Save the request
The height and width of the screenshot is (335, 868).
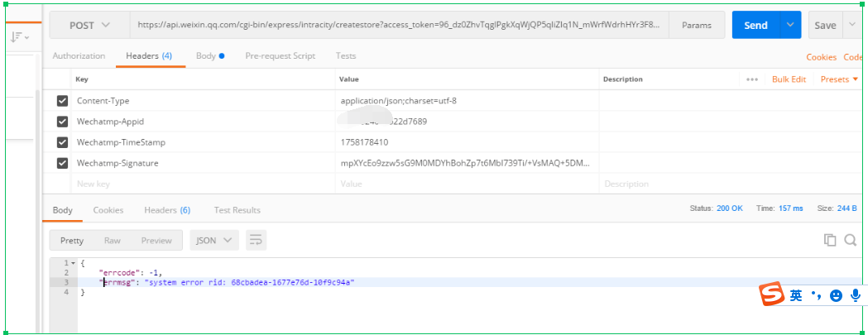point(825,25)
